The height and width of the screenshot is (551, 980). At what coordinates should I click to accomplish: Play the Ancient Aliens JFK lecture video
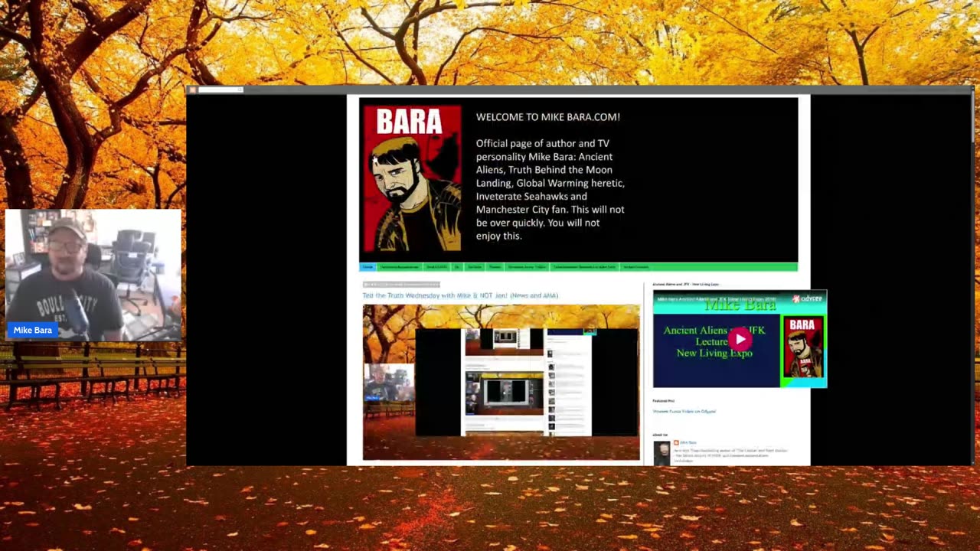pyautogui.click(x=740, y=339)
